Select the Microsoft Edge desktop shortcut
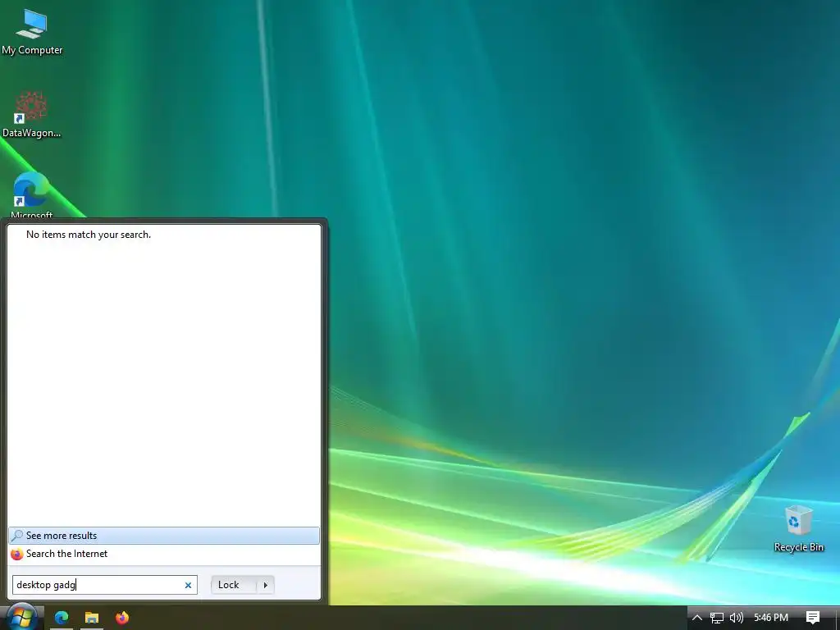This screenshot has height=630, width=840. (32, 195)
